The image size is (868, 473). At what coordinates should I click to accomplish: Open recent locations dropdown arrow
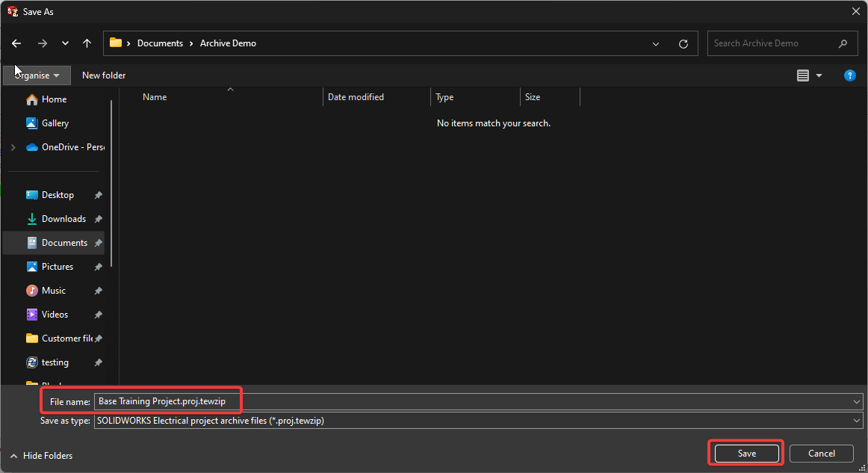[x=65, y=44]
